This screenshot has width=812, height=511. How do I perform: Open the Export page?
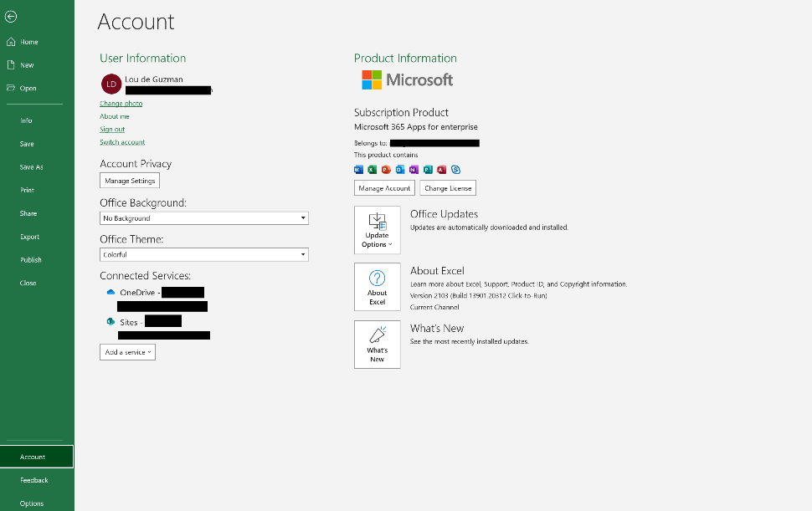click(29, 237)
